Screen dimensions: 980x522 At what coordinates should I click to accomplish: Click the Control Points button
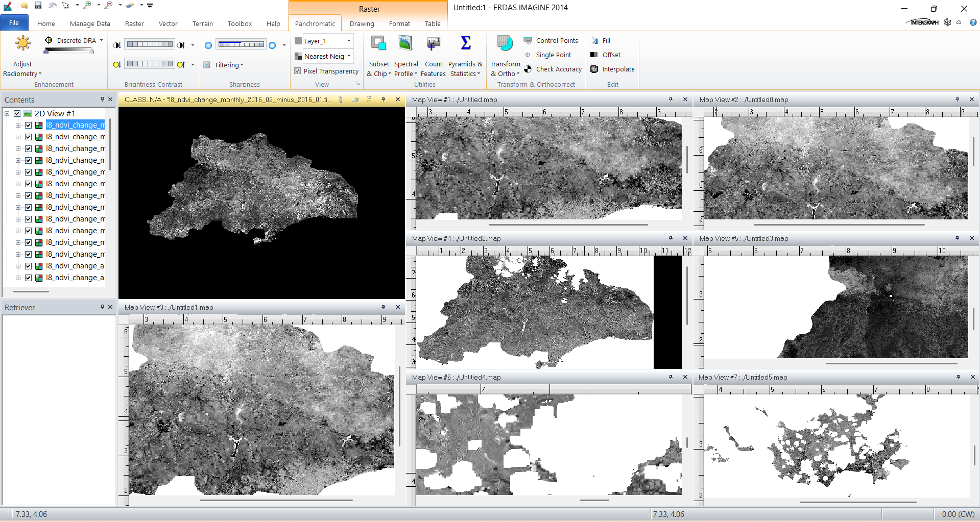coord(557,40)
